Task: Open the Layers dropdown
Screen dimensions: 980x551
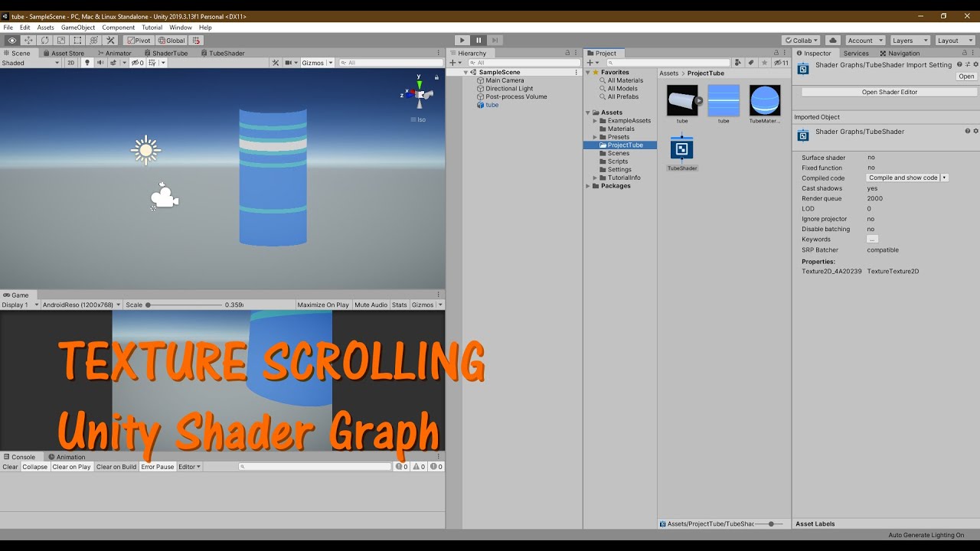Action: (909, 41)
